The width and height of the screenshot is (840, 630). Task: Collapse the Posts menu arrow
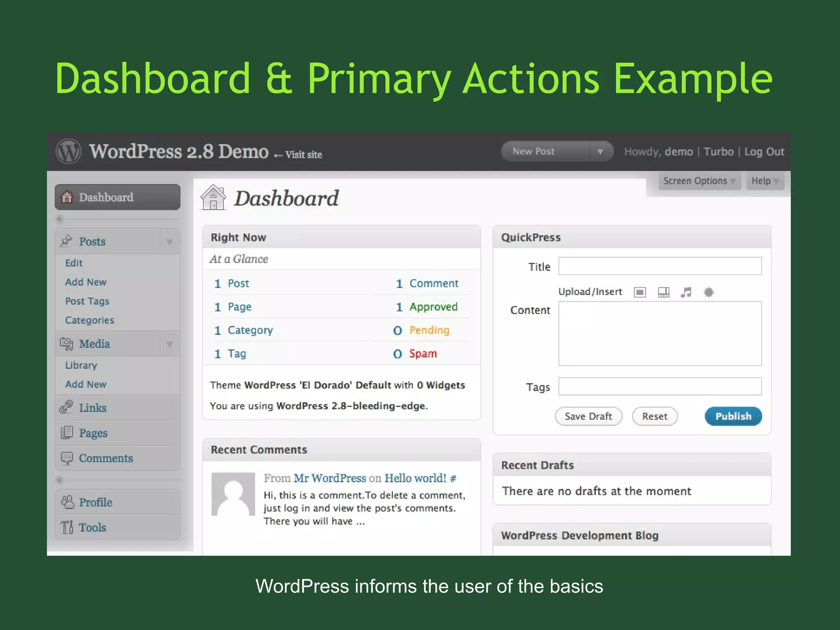pos(169,242)
